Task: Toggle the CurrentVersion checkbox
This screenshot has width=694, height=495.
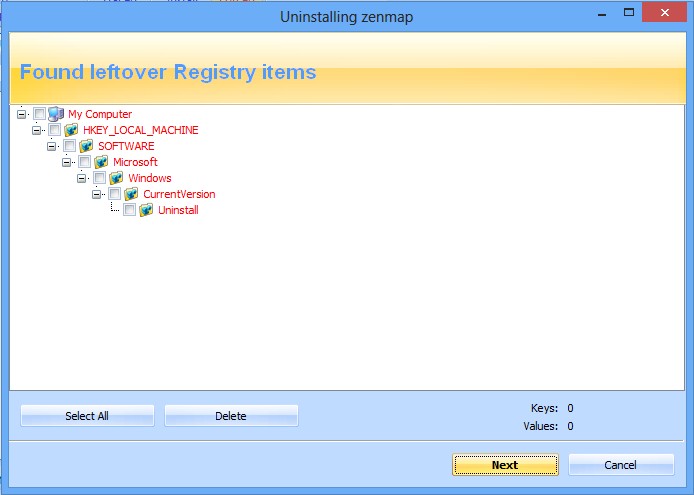Action: [x=114, y=194]
